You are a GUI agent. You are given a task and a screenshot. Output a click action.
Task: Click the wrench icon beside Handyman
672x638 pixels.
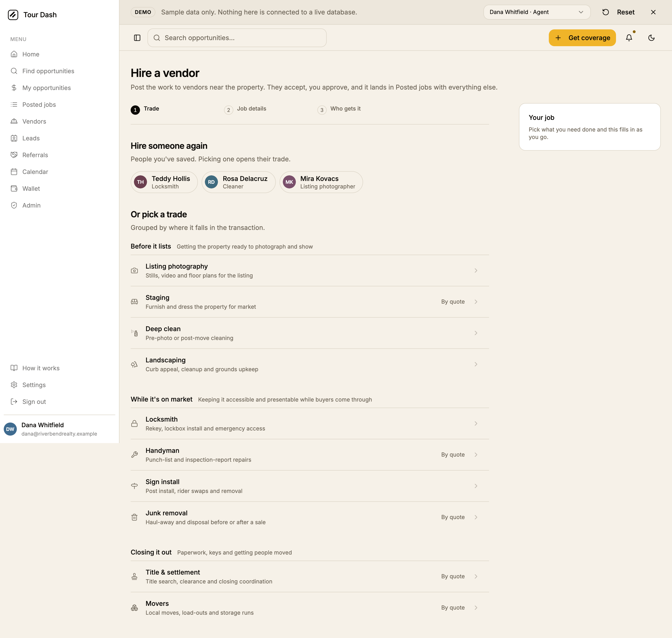tap(134, 455)
